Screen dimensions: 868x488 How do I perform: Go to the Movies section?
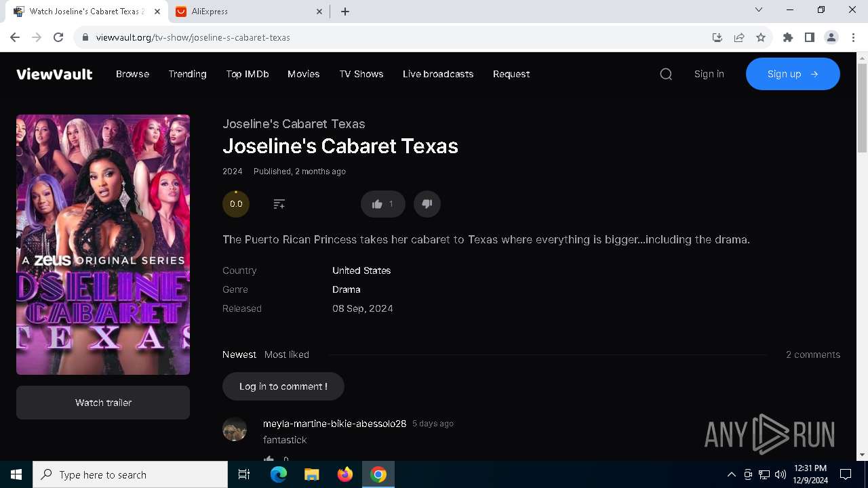(303, 74)
